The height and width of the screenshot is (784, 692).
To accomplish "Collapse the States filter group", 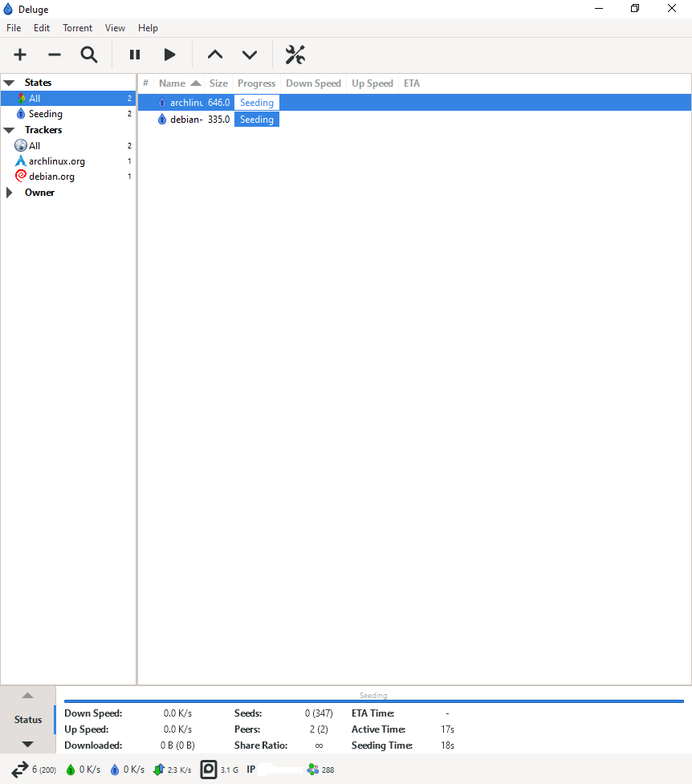I will point(9,83).
